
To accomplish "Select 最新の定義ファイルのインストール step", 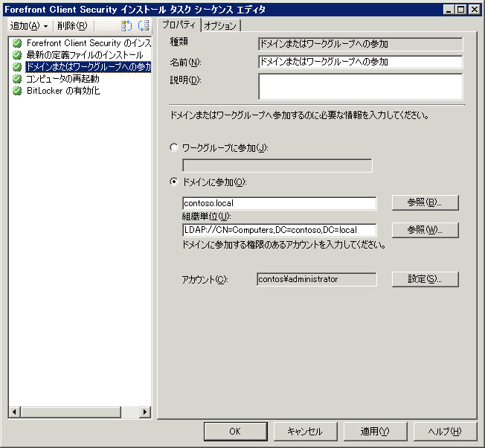I will click(x=85, y=55).
